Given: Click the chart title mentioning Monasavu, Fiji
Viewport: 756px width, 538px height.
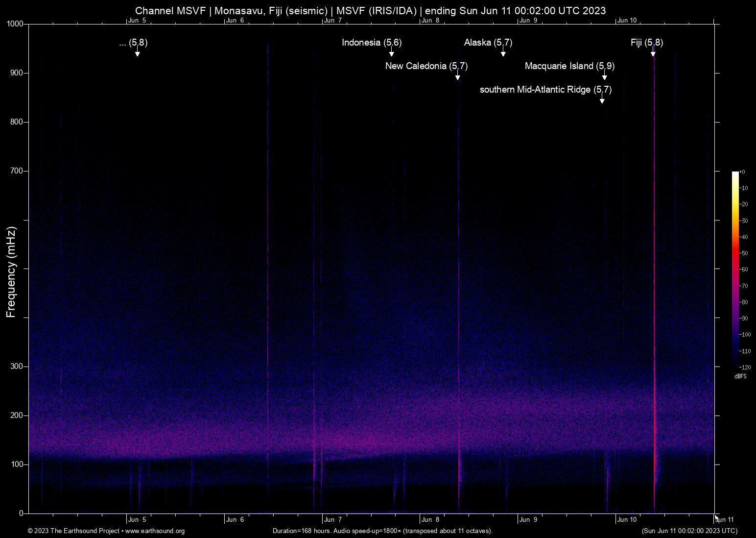Looking at the screenshot, I should pos(370,11).
